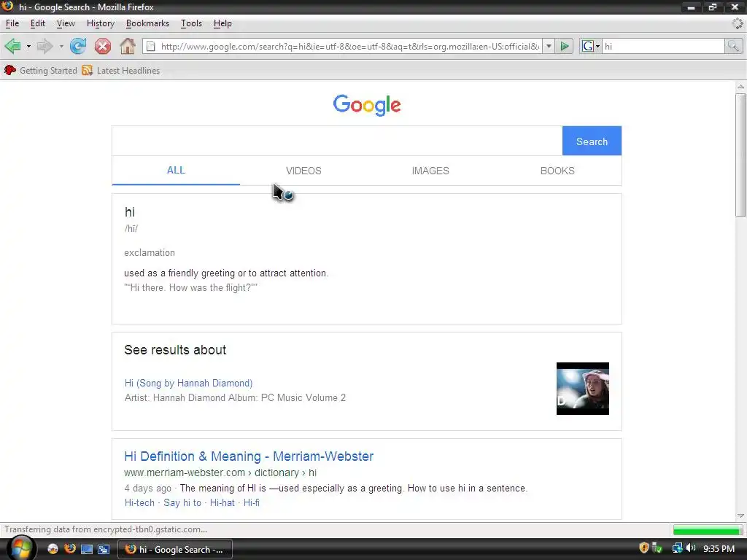Reload the page with the refresh icon
Image resolution: width=747 pixels, height=560 pixels.
77,46
